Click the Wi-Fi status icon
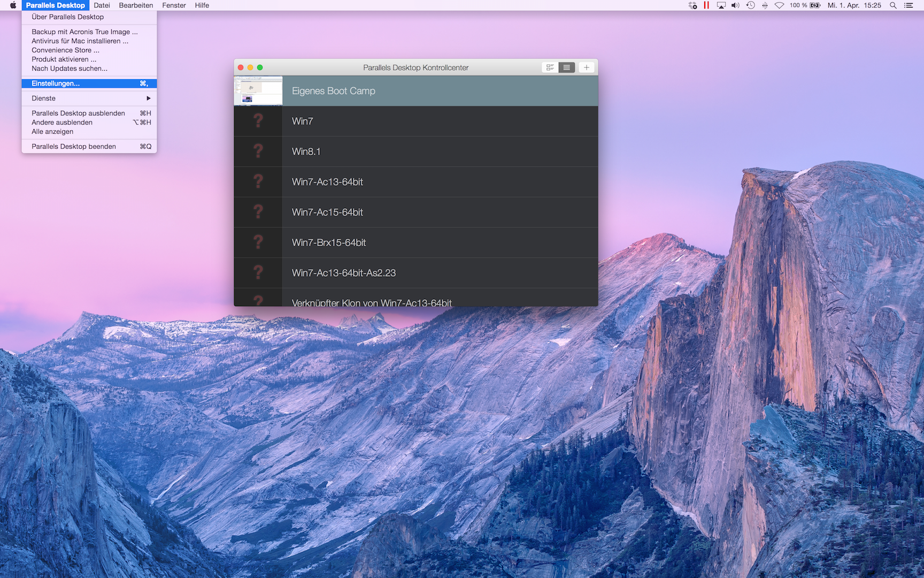 tap(779, 5)
